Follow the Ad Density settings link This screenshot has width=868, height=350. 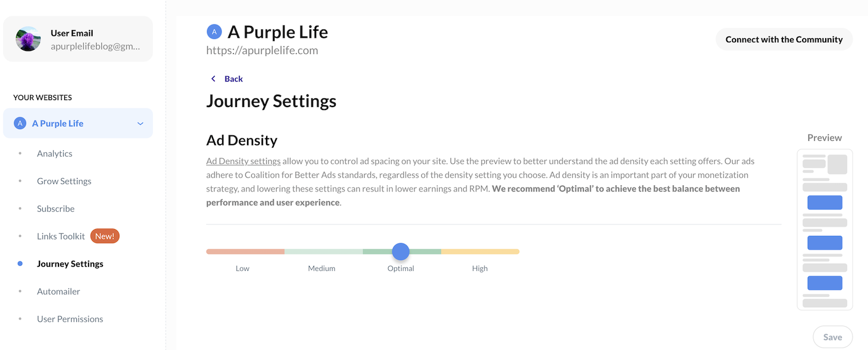point(243,161)
